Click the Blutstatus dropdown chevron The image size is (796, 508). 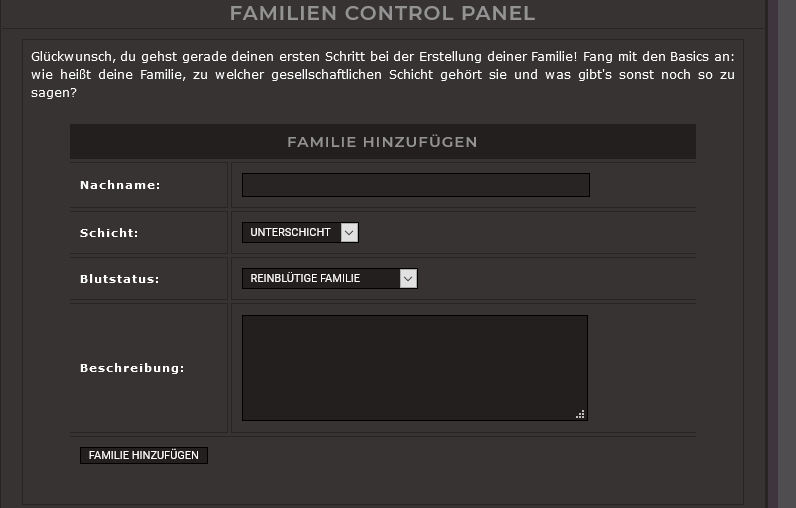[408, 278]
